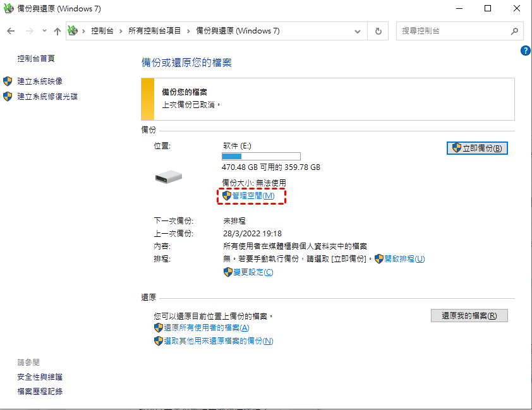Go back with the back arrow
This screenshot has height=410, width=532.
click(x=11, y=31)
